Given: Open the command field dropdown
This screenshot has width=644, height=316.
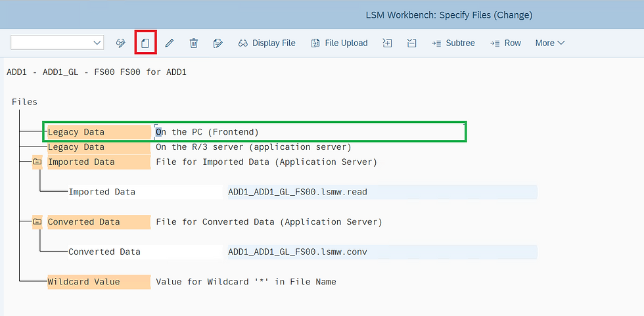Looking at the screenshot, I should pyautogui.click(x=97, y=43).
